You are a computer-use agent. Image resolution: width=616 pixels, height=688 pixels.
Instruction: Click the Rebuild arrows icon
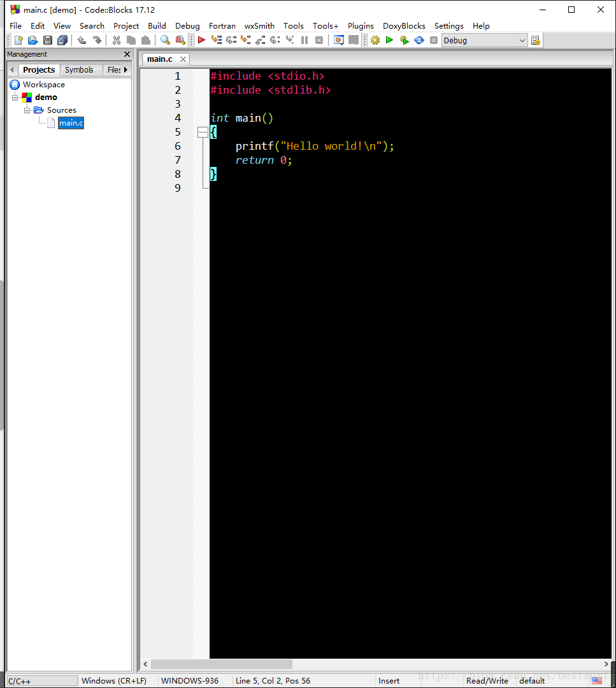coord(419,40)
